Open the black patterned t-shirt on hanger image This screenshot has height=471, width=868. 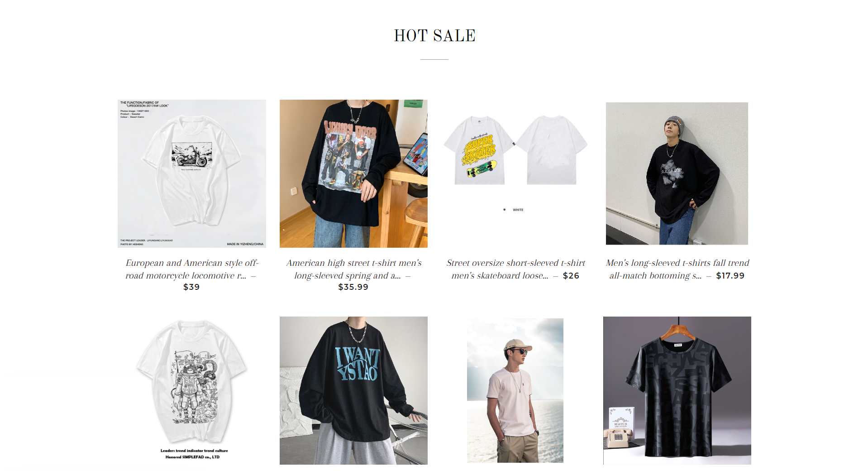click(677, 390)
